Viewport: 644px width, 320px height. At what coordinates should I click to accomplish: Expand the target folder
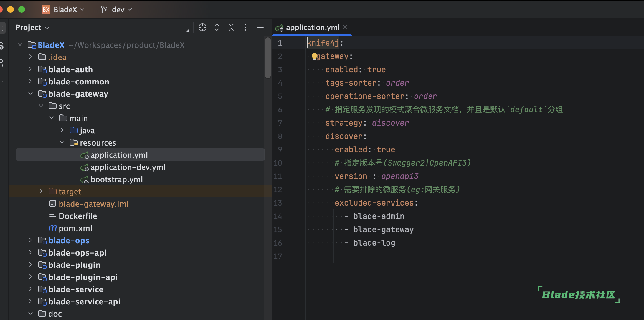pyautogui.click(x=41, y=192)
